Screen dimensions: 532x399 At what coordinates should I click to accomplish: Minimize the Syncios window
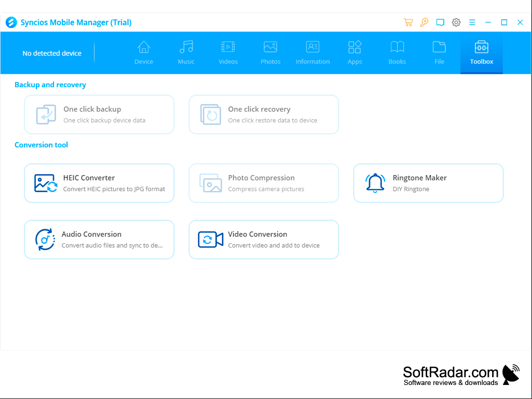coord(488,22)
